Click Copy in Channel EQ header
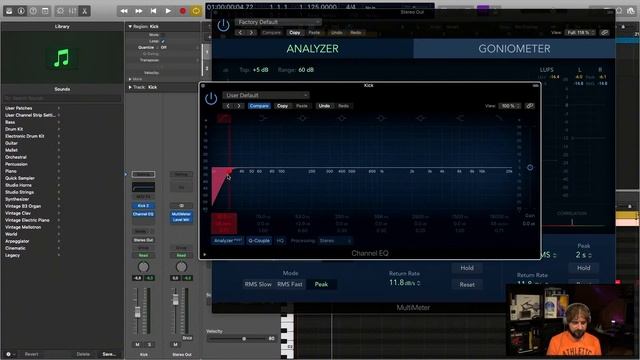640x360 pixels. (282, 106)
